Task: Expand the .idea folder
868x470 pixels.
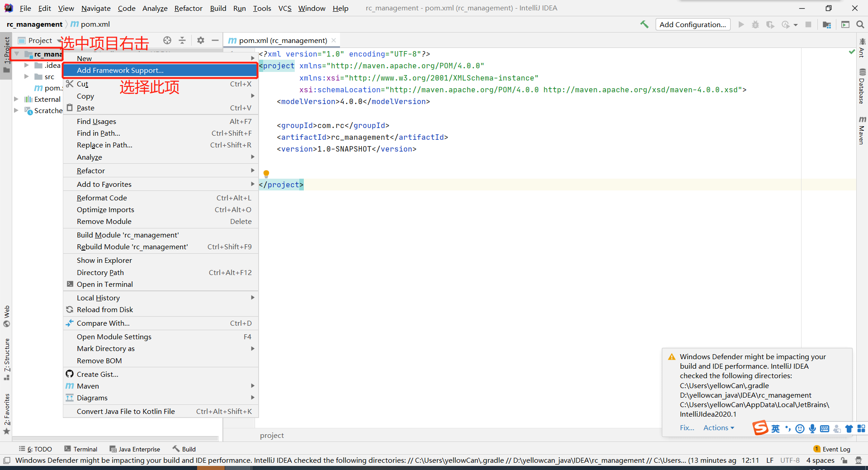Action: 27,65
